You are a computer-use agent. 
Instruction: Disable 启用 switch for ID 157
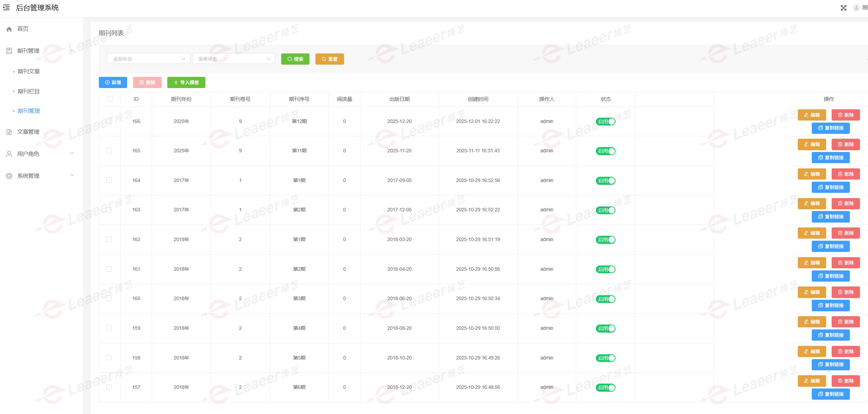point(605,387)
